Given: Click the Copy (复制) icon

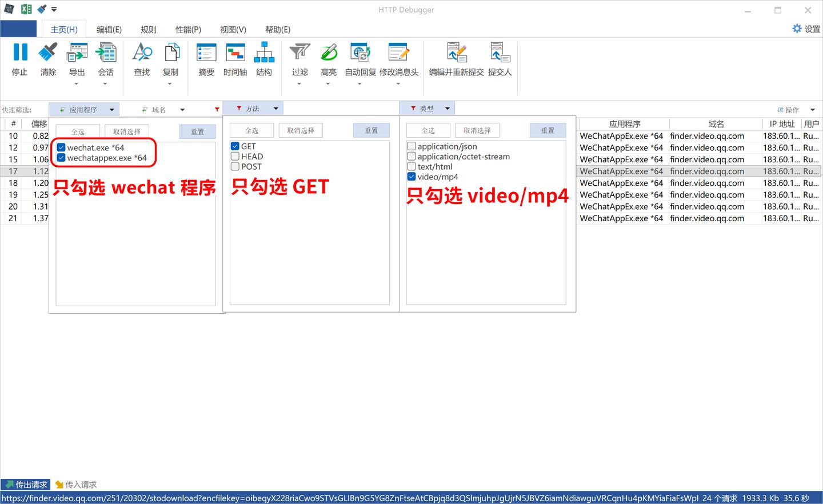Looking at the screenshot, I should click(171, 53).
